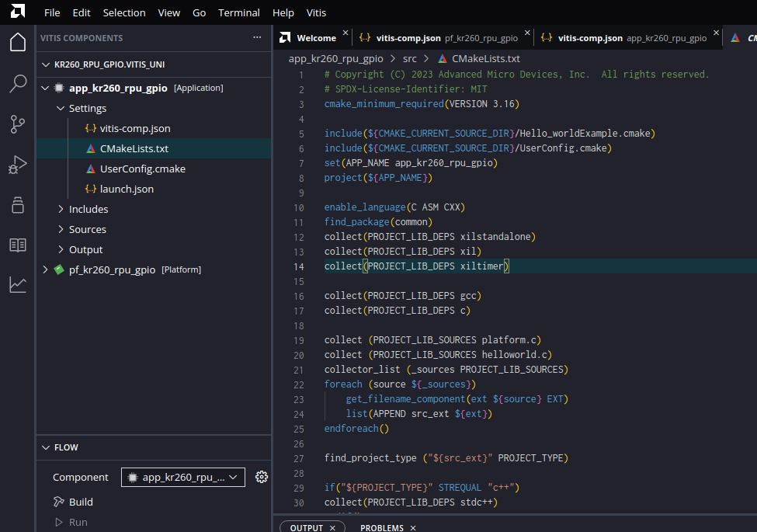The width and height of the screenshot is (757, 532).
Task: Click line 3 cmake_minimum_required text
Action: coord(422,104)
